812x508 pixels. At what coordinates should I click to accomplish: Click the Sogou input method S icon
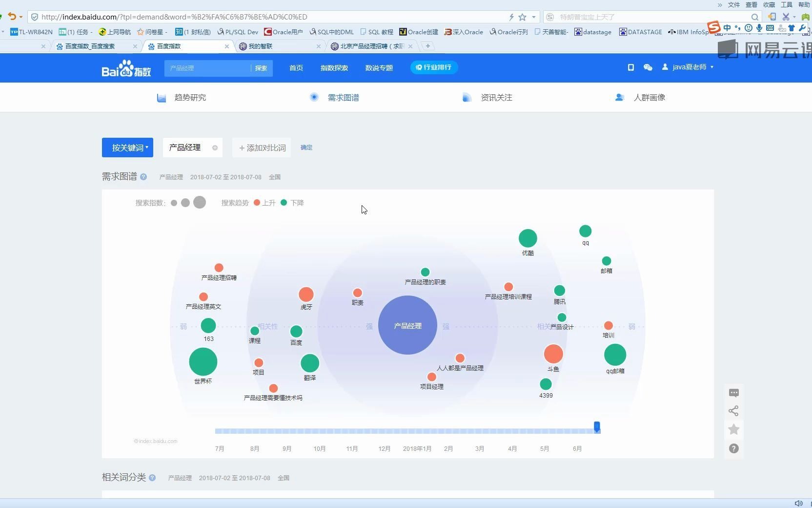(713, 27)
